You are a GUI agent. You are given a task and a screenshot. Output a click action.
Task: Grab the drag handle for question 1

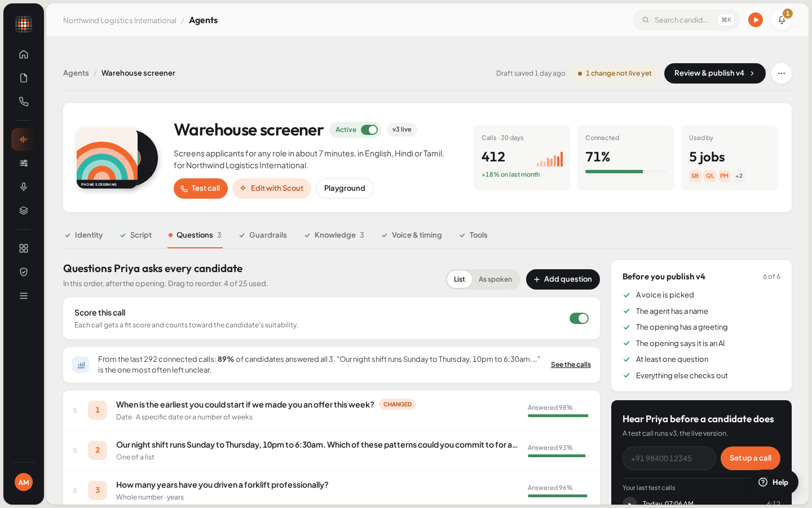pos(75,410)
